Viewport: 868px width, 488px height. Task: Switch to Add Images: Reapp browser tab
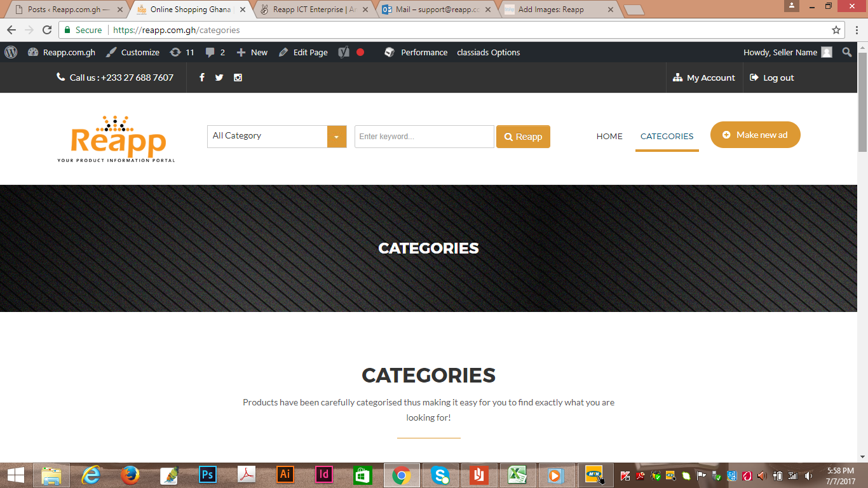[559, 10]
